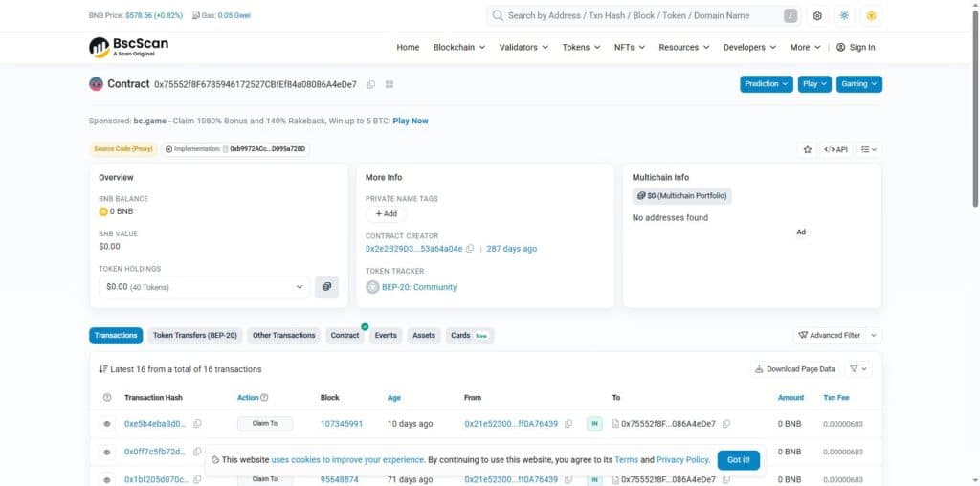Viewport: 980px width, 486px height.
Task: Click Action column info icon
Action: pyautogui.click(x=264, y=397)
